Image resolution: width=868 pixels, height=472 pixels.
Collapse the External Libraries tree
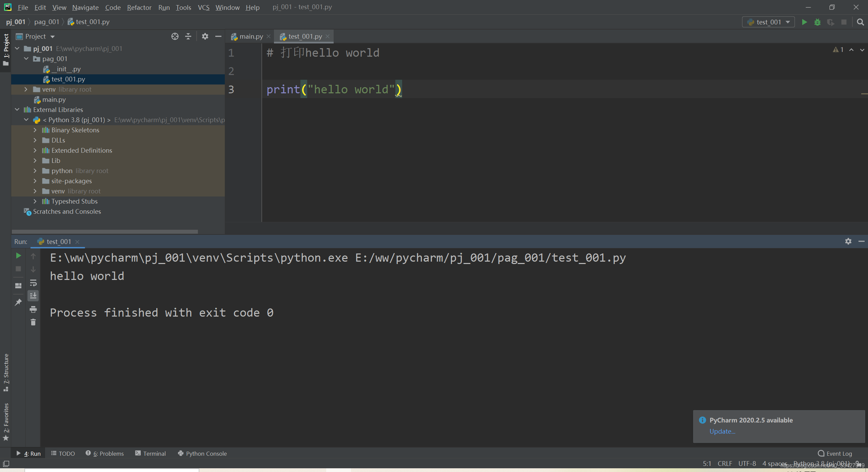pos(17,109)
